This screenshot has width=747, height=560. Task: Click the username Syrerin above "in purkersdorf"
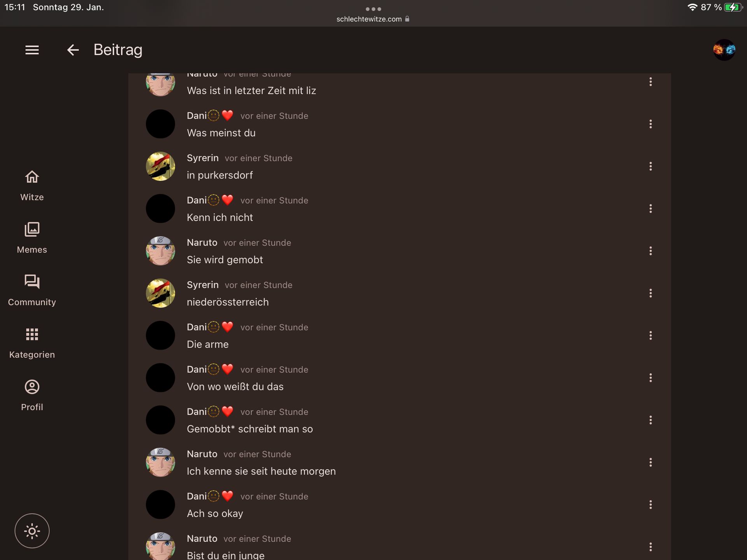(203, 158)
